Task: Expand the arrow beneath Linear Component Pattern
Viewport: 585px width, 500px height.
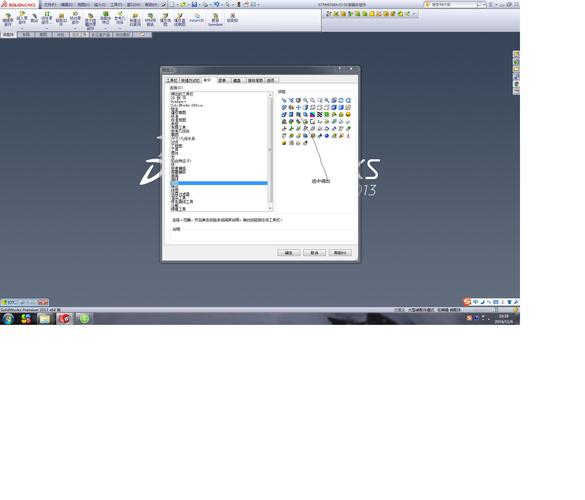Action: [x=47, y=28]
